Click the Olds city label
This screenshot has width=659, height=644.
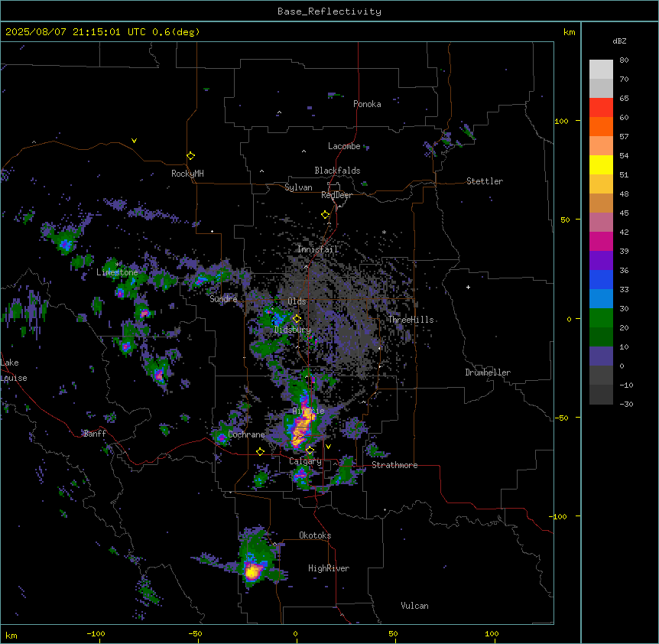pyautogui.click(x=297, y=301)
